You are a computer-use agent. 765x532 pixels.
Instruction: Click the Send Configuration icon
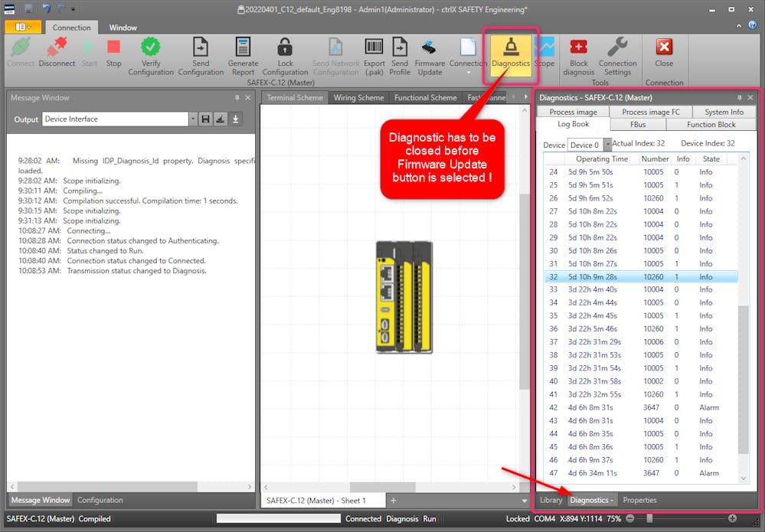coord(201,47)
